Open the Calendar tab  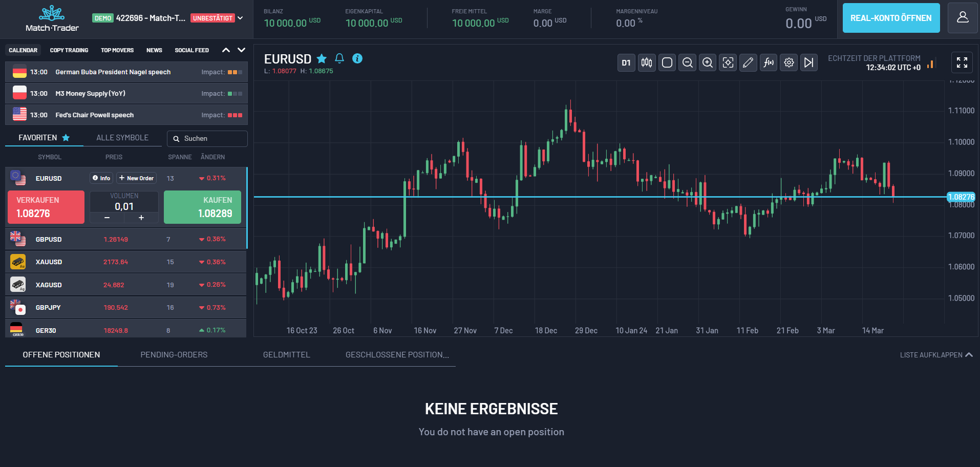(x=23, y=50)
